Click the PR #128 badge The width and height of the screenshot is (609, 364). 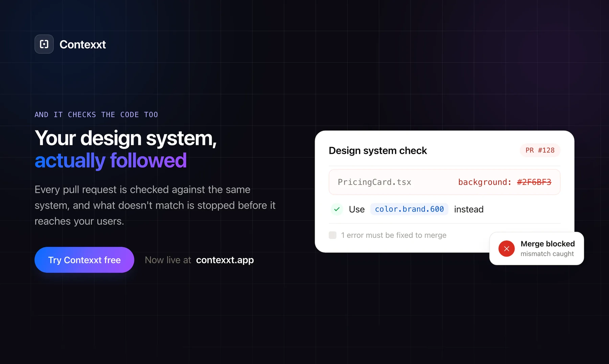tap(540, 150)
